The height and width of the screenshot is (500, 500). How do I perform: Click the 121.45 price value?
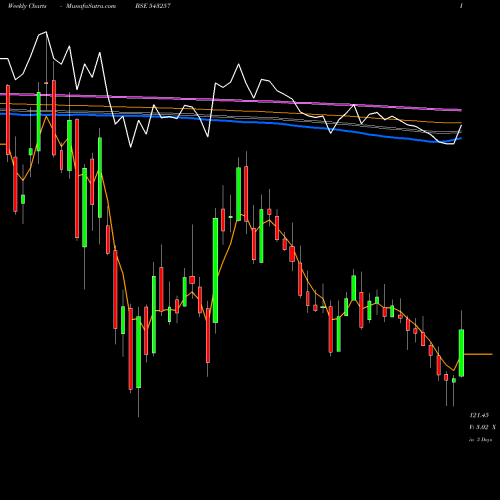point(479,415)
